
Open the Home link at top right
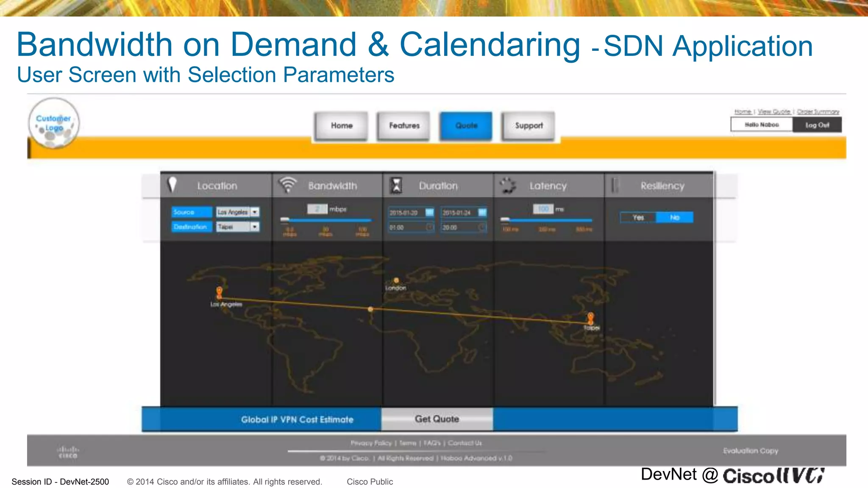(743, 112)
